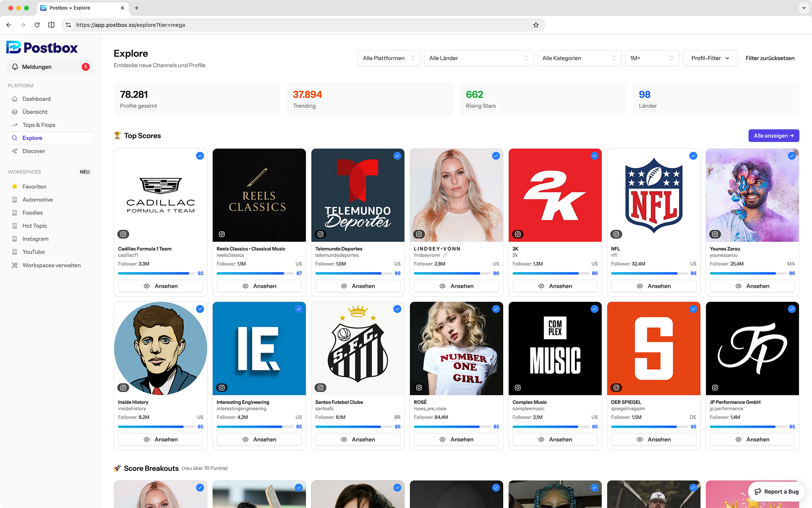Click the site info icon in address bar
812x508 pixels.
(68, 25)
